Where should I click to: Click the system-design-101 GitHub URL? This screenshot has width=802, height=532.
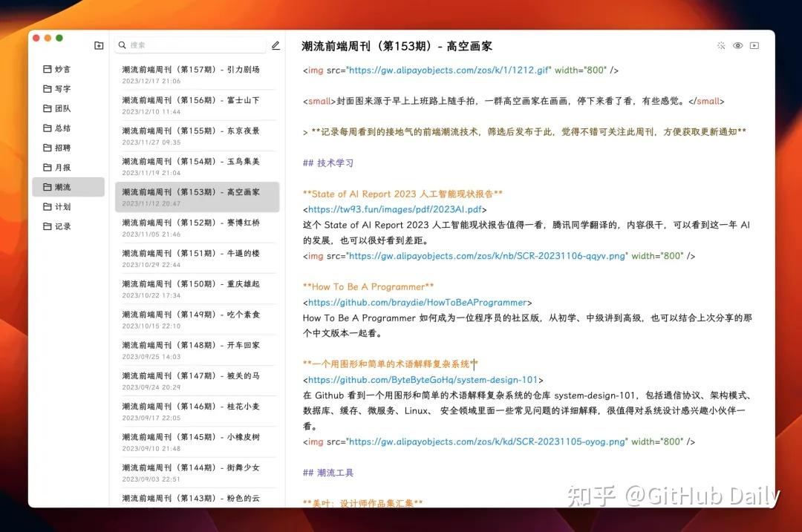tap(422, 380)
